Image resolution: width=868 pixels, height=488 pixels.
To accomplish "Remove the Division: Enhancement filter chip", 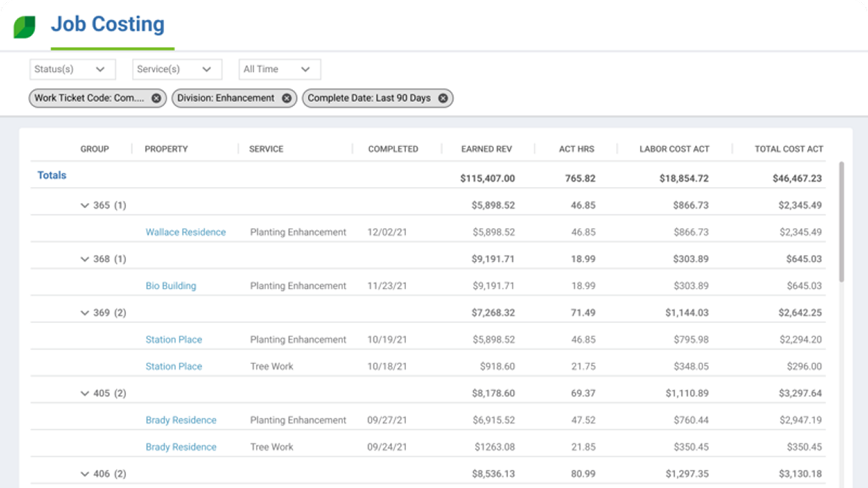I will coord(287,98).
